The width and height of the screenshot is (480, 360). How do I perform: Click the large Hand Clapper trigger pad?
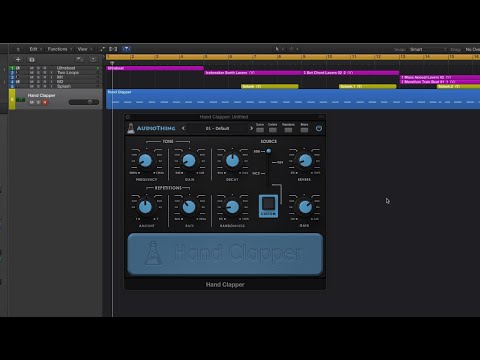click(225, 254)
